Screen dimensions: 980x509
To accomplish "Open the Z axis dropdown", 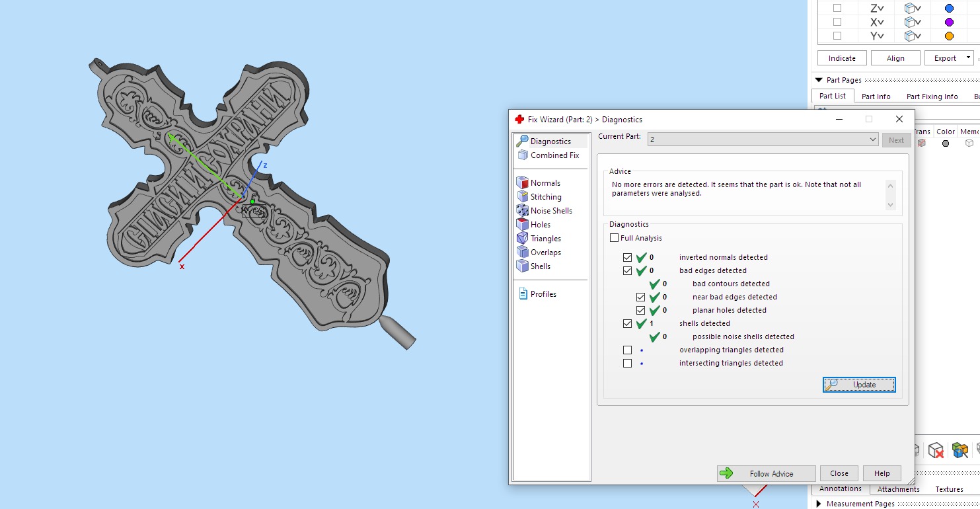I will pyautogui.click(x=877, y=8).
